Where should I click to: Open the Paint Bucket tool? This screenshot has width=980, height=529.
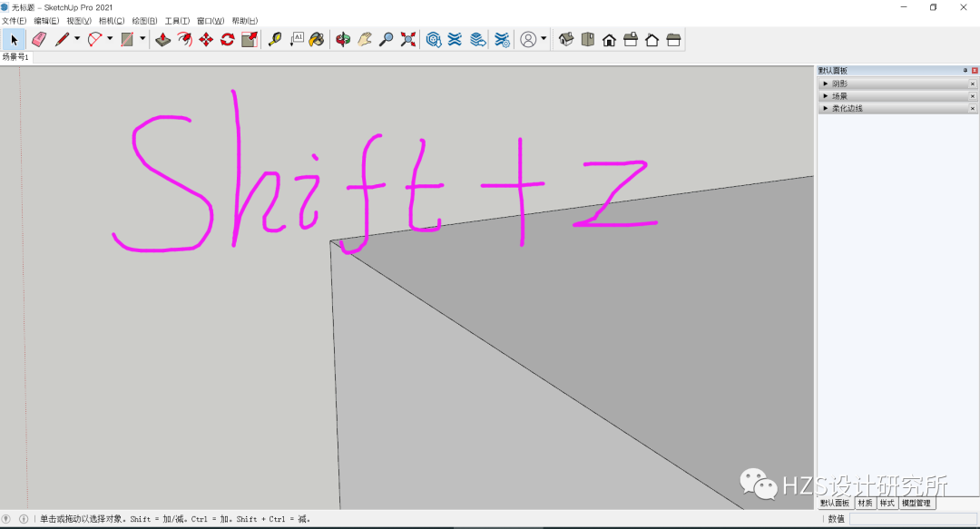[317, 40]
